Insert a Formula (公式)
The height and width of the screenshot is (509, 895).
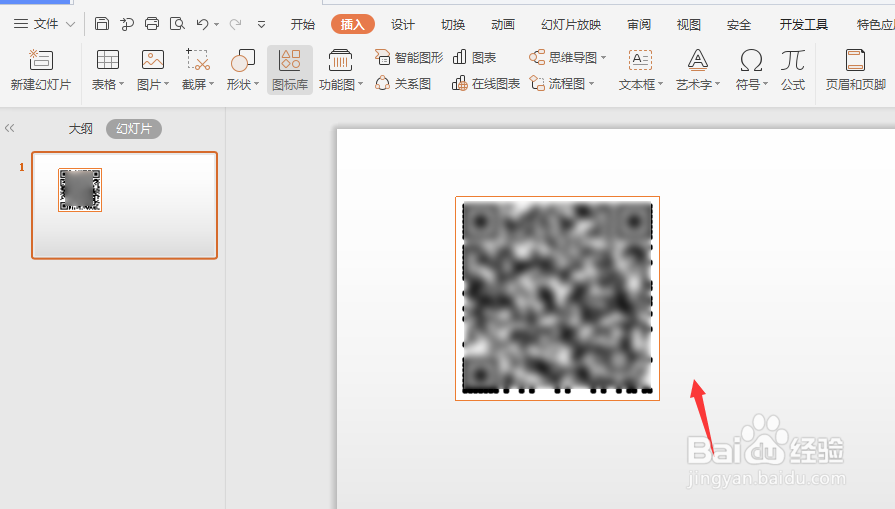click(793, 70)
